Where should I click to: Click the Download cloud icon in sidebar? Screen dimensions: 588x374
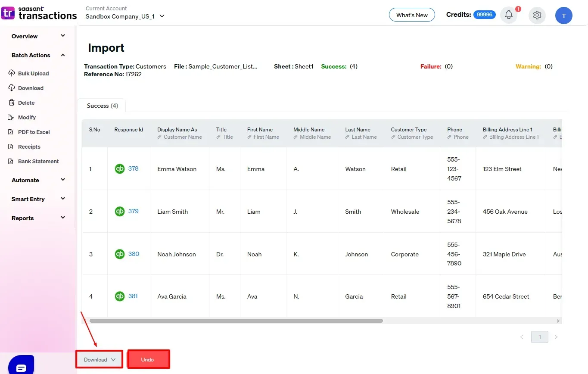click(12, 88)
